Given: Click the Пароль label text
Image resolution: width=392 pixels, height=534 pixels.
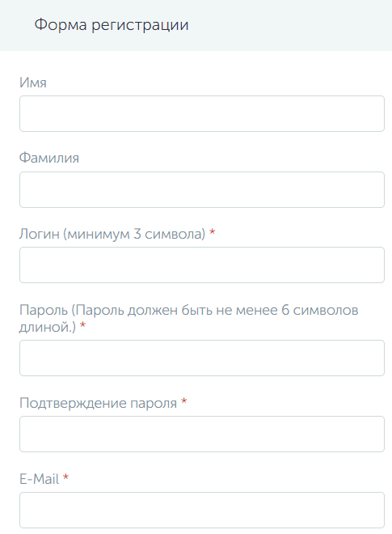Looking at the screenshot, I should point(44,310).
